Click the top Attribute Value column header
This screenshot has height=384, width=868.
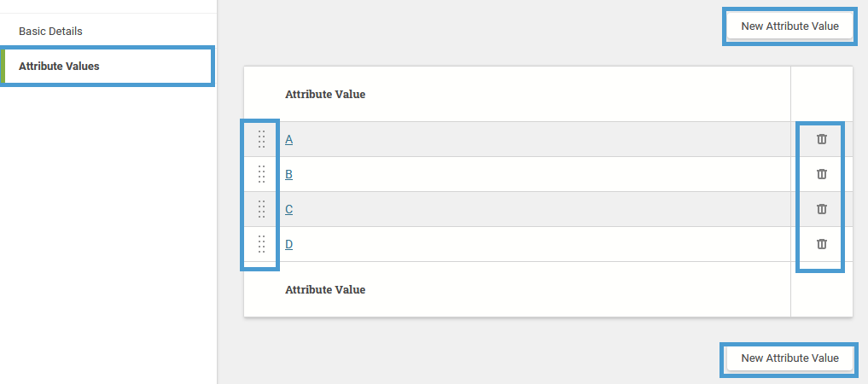[x=325, y=94]
